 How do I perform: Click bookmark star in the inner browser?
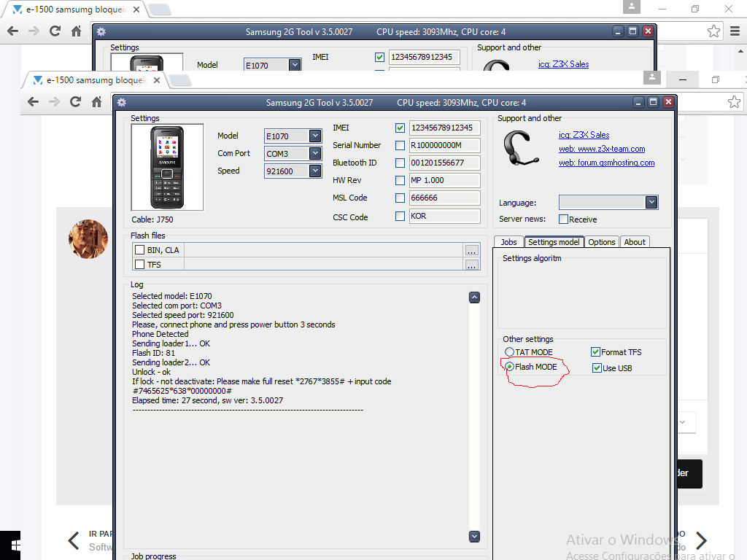tap(734, 101)
